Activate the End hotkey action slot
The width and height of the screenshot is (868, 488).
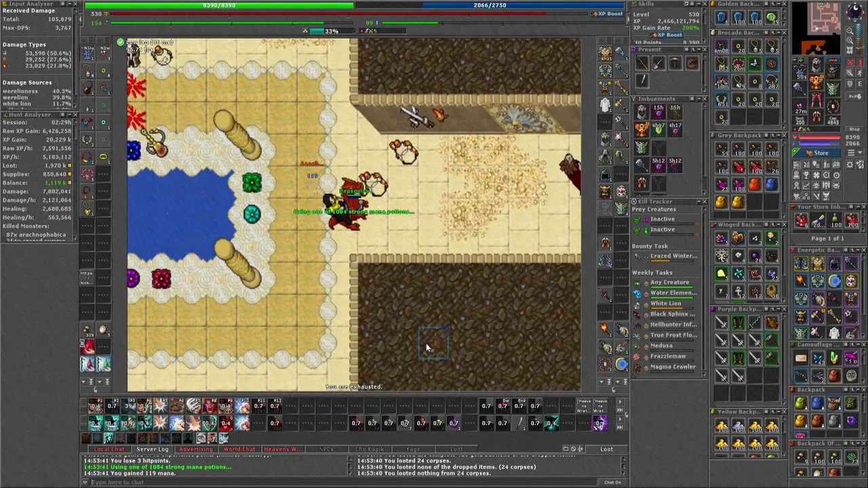point(519,406)
